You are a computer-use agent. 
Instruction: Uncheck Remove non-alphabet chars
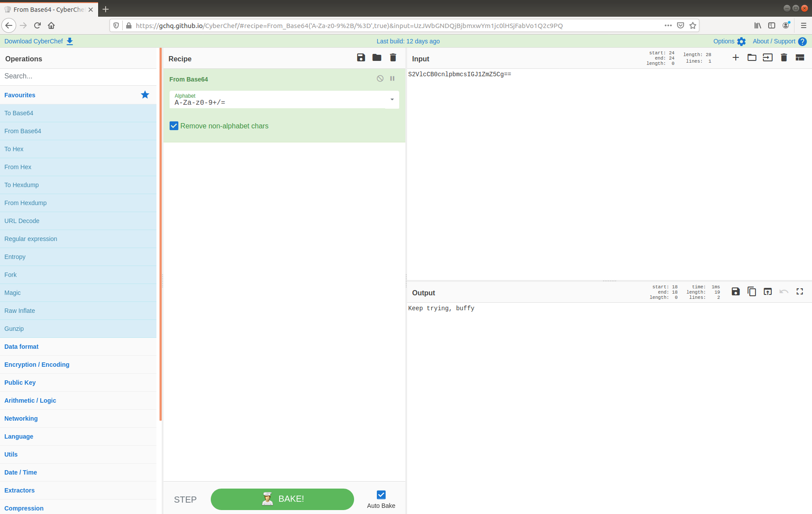coord(174,126)
